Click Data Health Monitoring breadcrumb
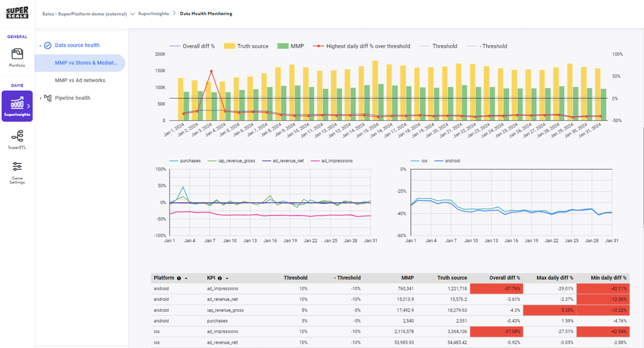Image resolution: width=644 pixels, height=348 pixels. click(x=206, y=14)
